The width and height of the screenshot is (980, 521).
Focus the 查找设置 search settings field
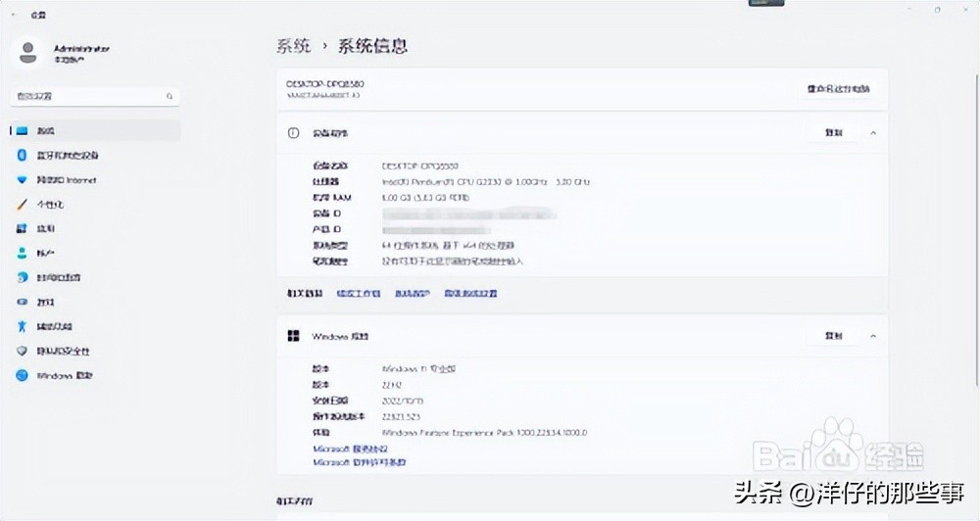click(x=95, y=96)
